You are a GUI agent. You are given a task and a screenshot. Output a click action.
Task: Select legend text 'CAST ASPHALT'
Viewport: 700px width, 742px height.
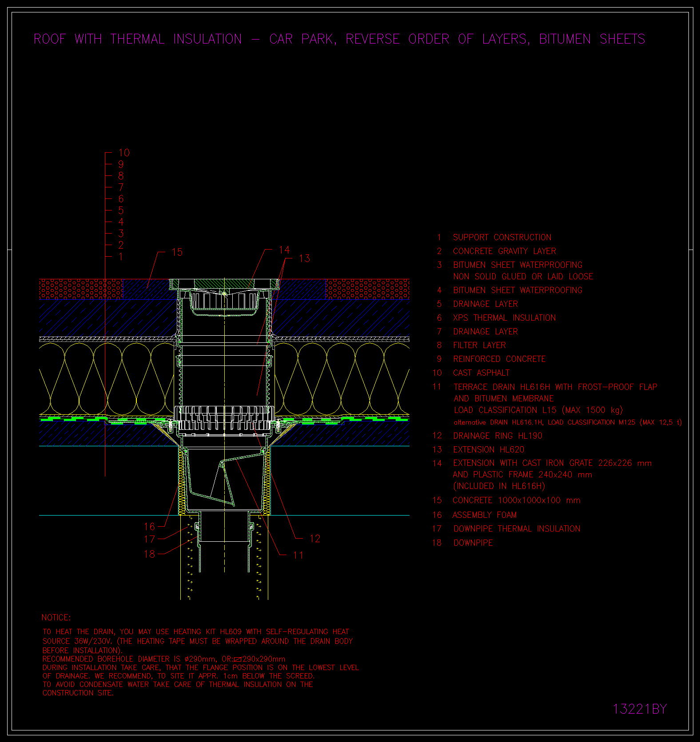[481, 373]
